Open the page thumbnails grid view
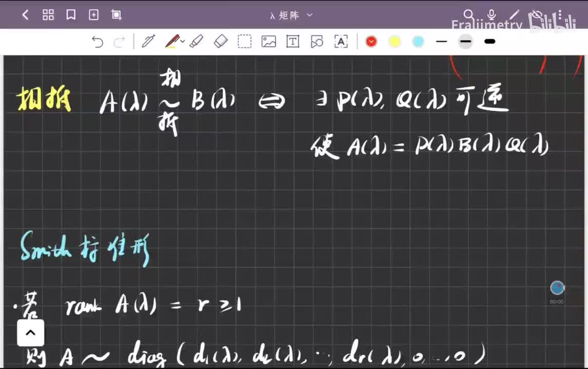 click(48, 15)
